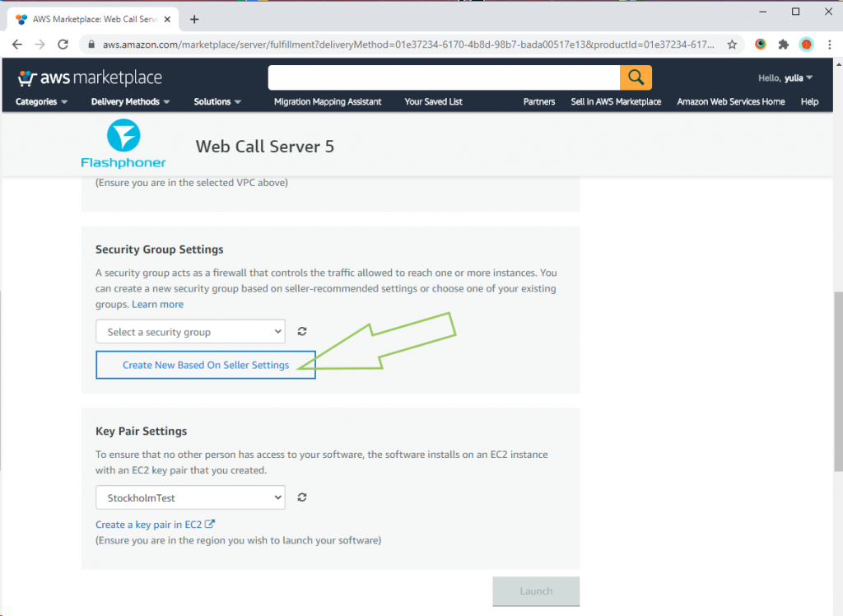The width and height of the screenshot is (843, 616).
Task: Click the colorful circle extension icon
Action: click(760, 44)
